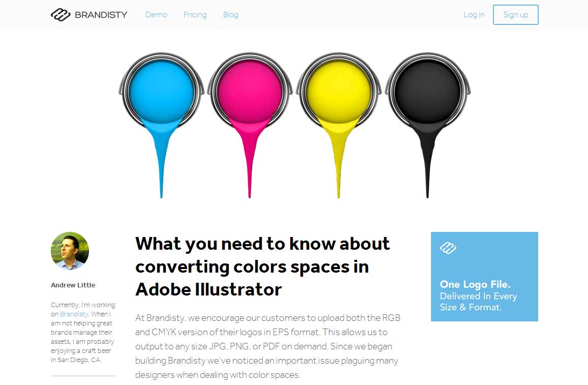The height and width of the screenshot is (385, 588).
Task: Click the Brandisty logo icon in the header
Action: (59, 15)
